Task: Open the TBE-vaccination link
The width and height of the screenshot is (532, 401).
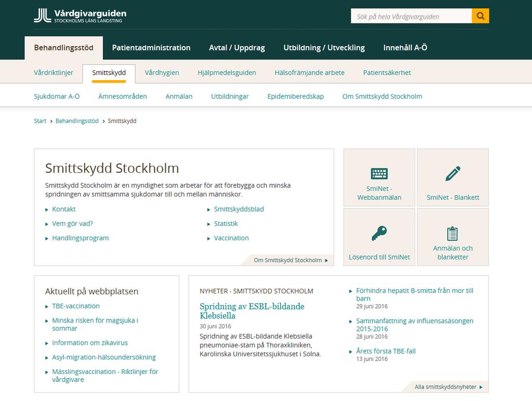Action: click(x=76, y=306)
